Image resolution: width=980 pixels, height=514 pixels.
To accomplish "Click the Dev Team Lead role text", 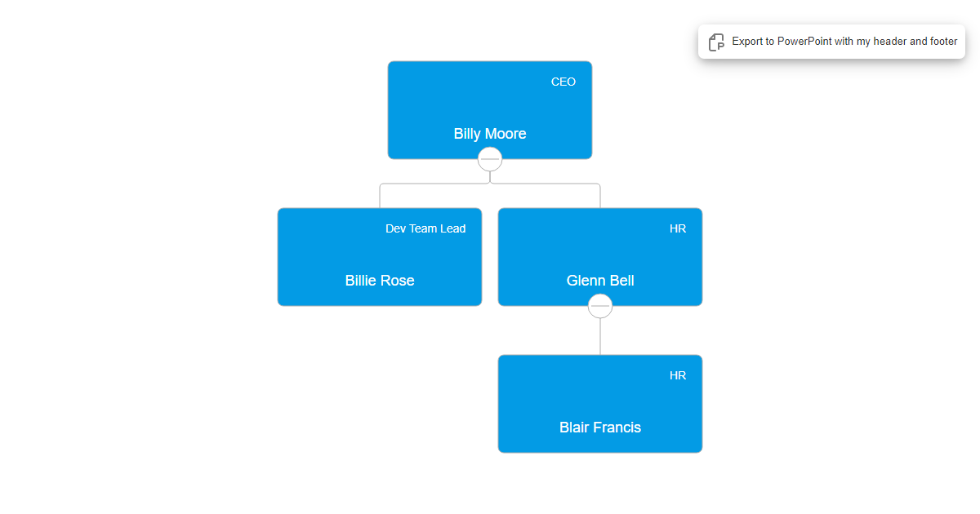I will pyautogui.click(x=425, y=228).
